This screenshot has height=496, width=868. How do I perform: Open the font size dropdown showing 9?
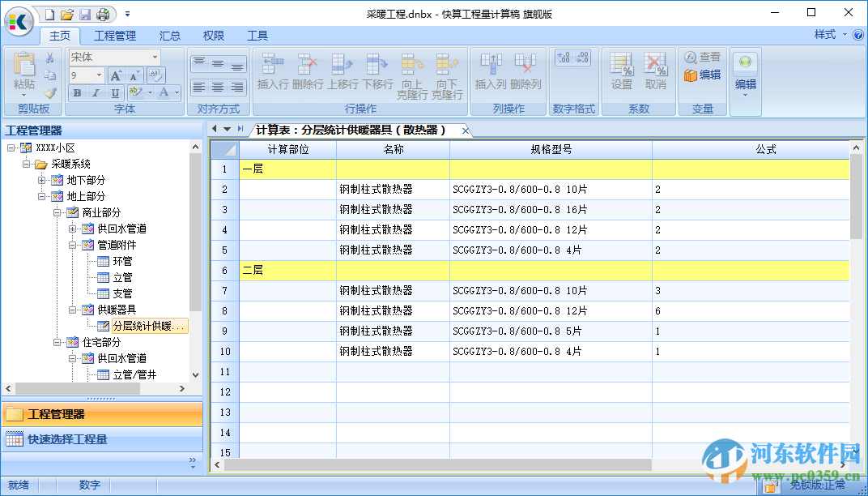99,75
